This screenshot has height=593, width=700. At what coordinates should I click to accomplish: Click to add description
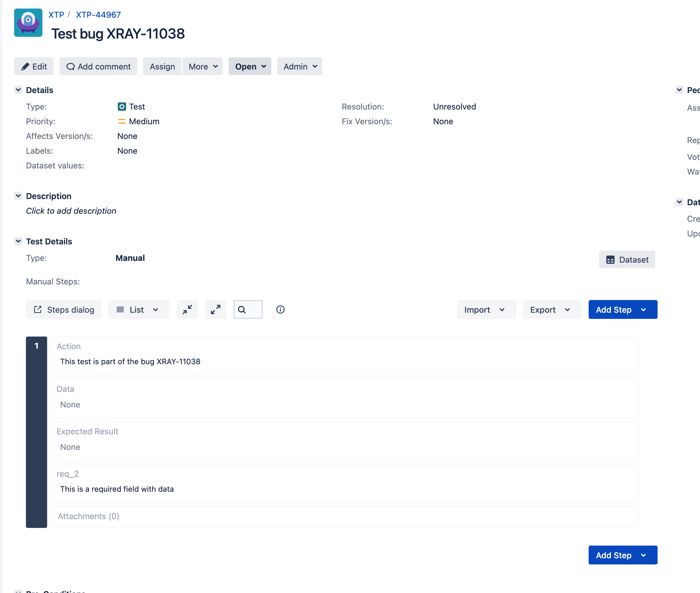[x=71, y=211]
